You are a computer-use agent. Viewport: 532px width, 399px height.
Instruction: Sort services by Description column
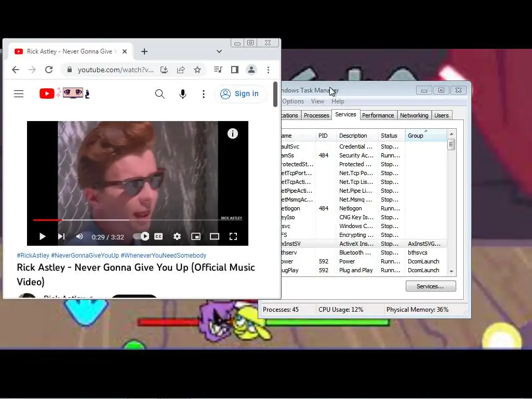[x=357, y=136]
